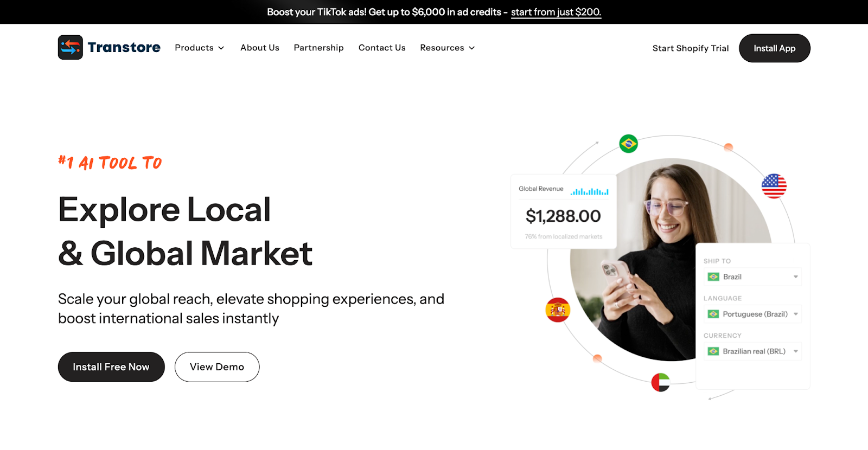
Task: Click the chevron next to Products
Action: [221, 48]
